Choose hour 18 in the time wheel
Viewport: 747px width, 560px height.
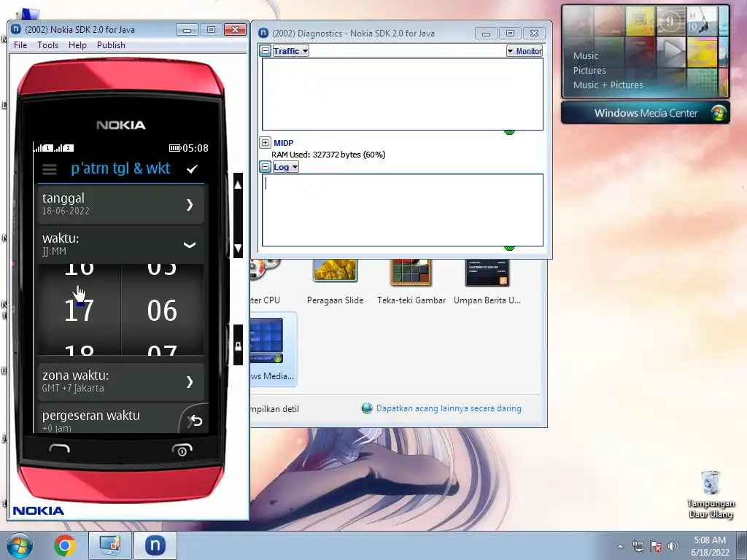(x=79, y=350)
